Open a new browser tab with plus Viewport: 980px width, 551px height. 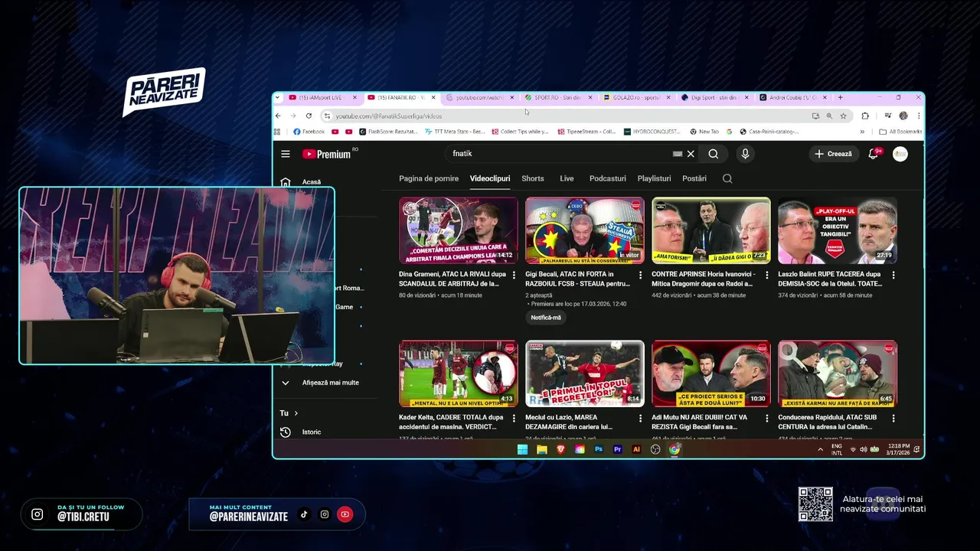pyautogui.click(x=840, y=98)
